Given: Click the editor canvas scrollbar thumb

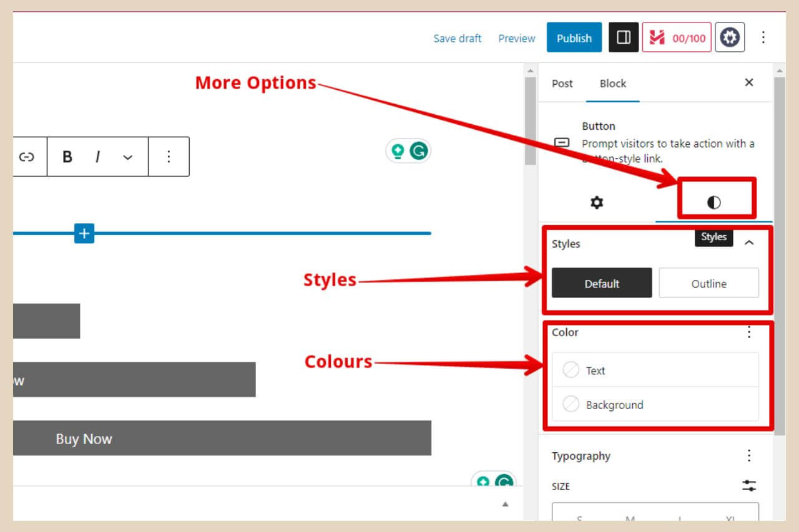Looking at the screenshot, I should point(530,120).
